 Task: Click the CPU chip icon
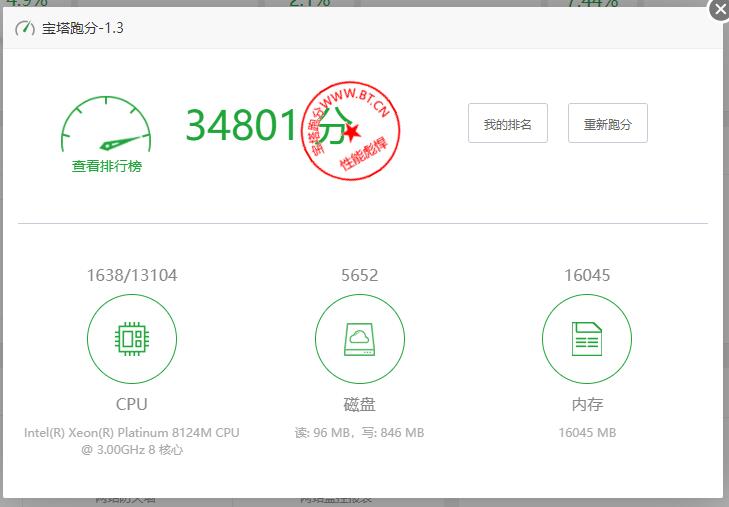[x=132, y=339]
